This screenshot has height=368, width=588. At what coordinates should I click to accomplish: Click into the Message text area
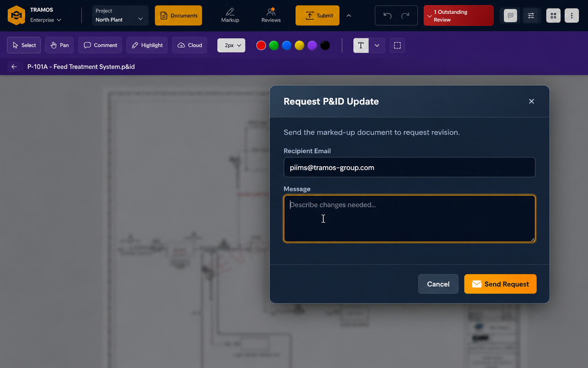click(x=409, y=219)
